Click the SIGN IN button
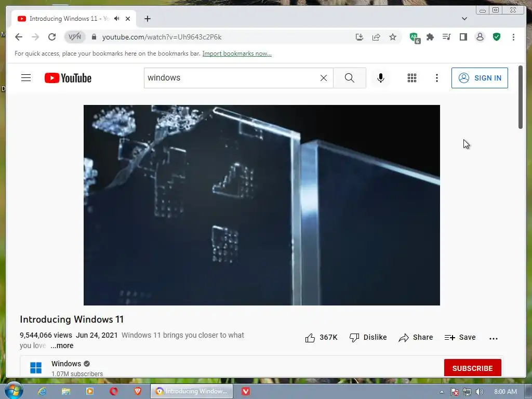Image resolution: width=532 pixels, height=399 pixels. 480,78
